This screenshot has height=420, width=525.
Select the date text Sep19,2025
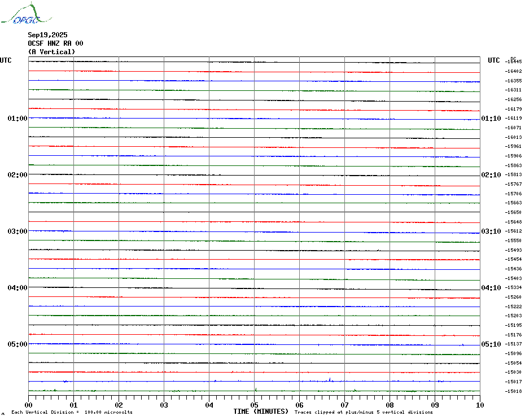click(x=47, y=35)
